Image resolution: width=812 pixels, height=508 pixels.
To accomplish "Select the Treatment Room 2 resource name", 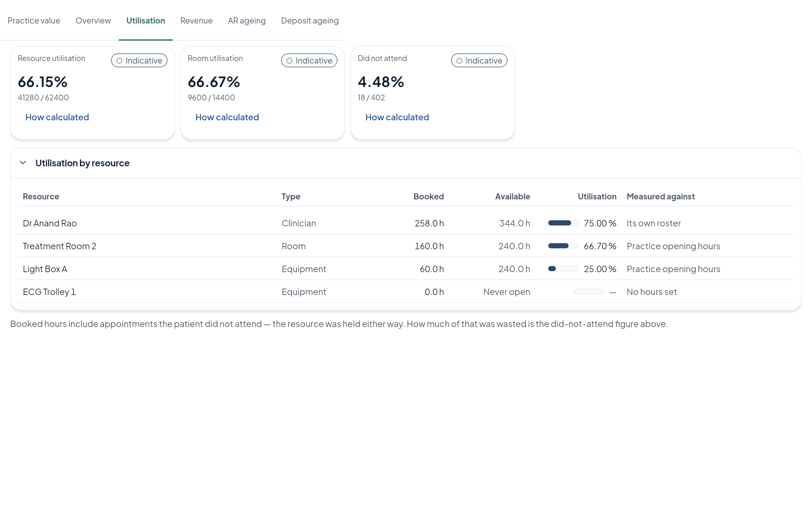I will coord(59,246).
